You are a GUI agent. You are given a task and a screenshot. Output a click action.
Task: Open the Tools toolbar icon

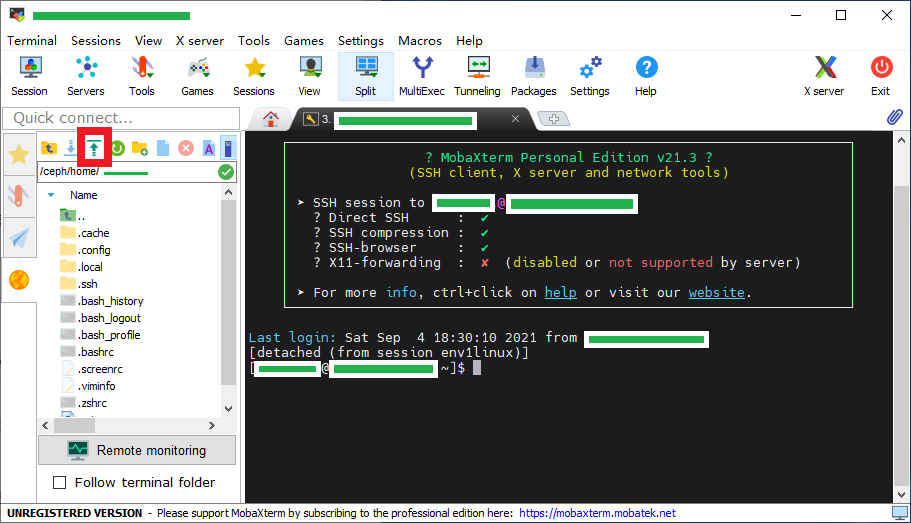click(x=142, y=76)
